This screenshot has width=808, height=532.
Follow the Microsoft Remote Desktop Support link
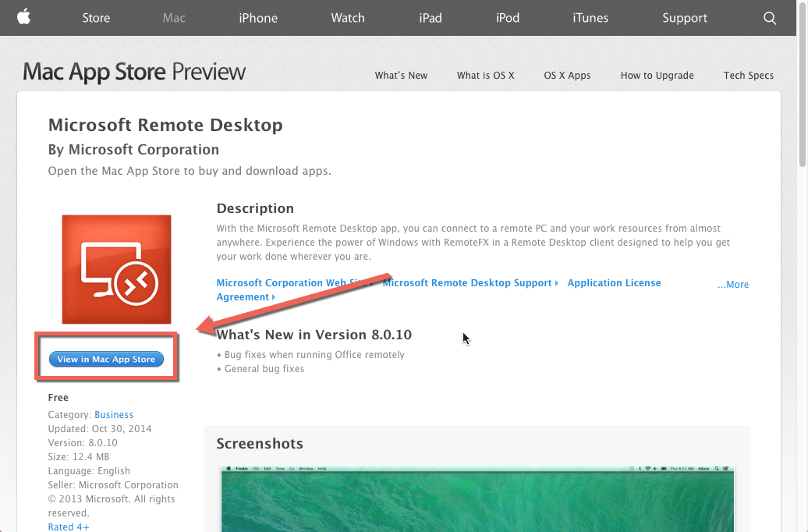(x=470, y=282)
